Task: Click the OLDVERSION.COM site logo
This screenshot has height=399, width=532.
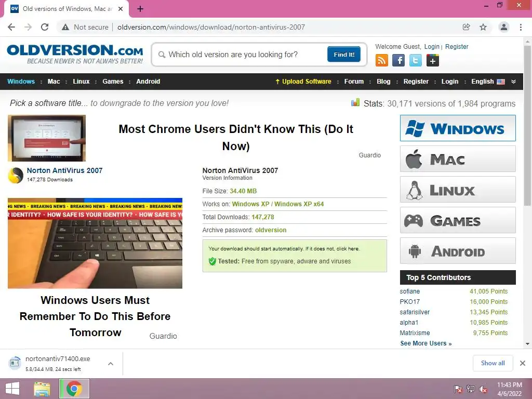Action: (75, 54)
